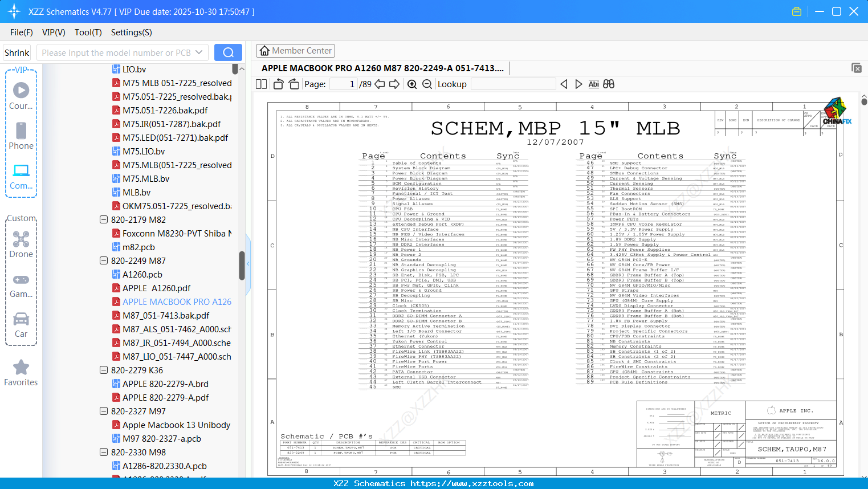Image resolution: width=868 pixels, height=489 pixels.
Task: Click the Page number input box
Action: tap(344, 84)
